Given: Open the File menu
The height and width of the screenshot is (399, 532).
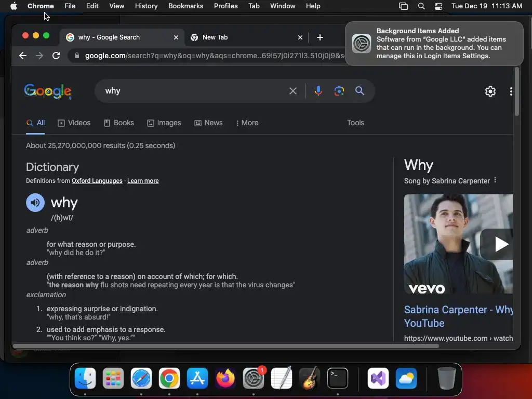Looking at the screenshot, I should point(70,6).
